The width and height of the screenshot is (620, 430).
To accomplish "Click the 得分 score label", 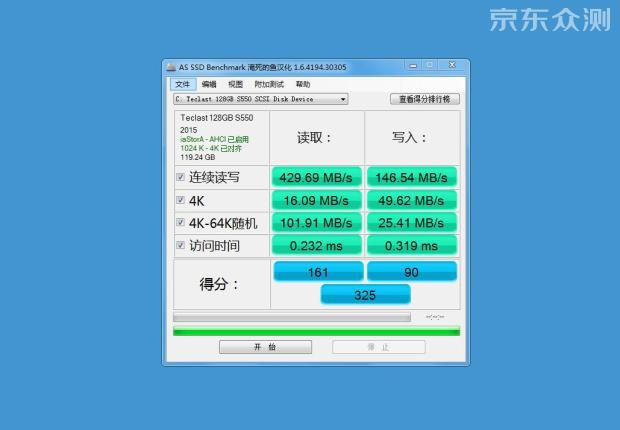I will click(x=219, y=284).
